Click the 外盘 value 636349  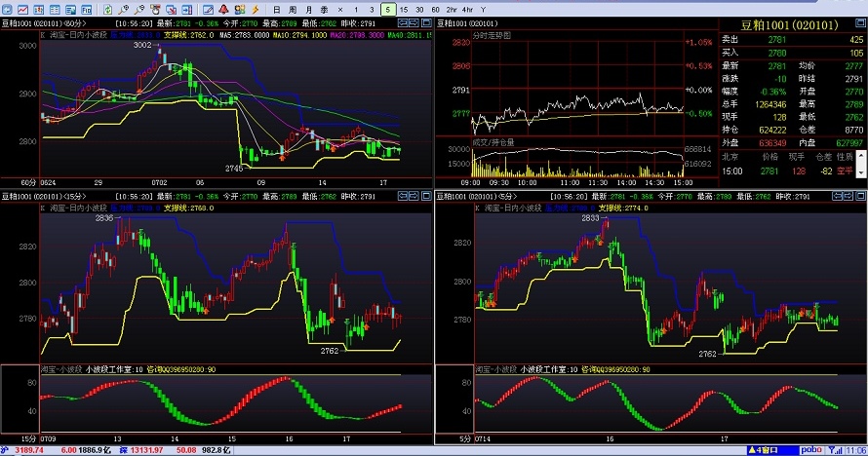pyautogui.click(x=772, y=142)
